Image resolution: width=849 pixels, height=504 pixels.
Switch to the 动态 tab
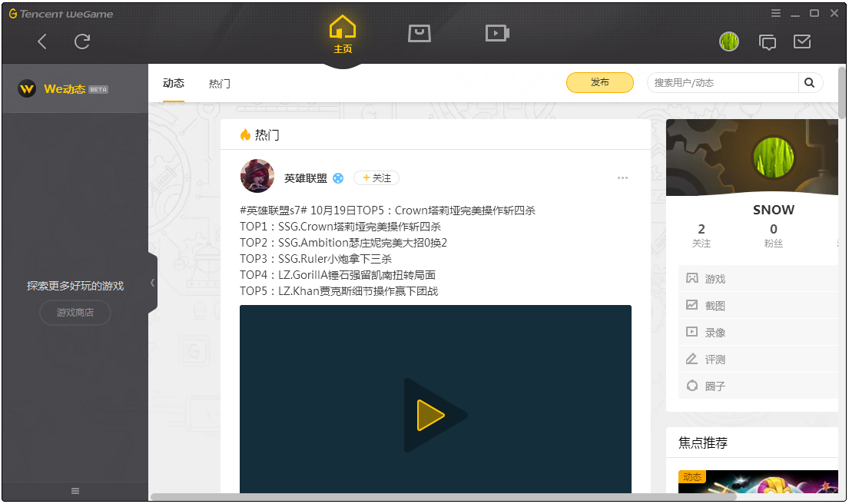tap(173, 83)
